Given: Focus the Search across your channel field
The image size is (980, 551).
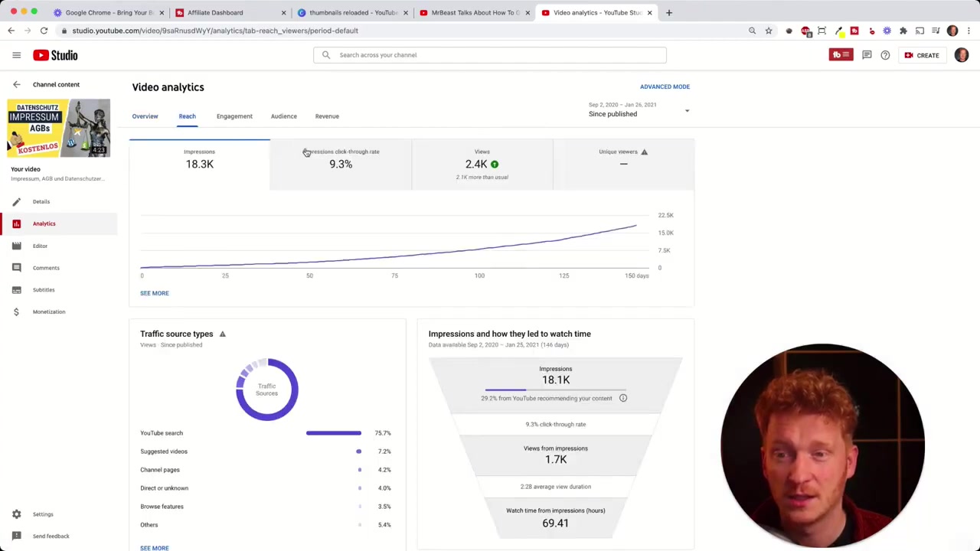Looking at the screenshot, I should (490, 55).
